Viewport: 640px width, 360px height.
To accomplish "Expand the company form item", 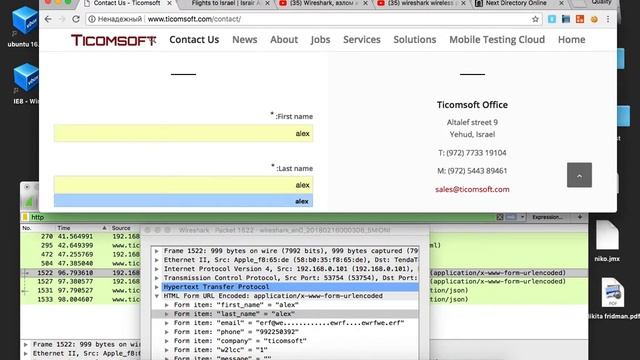I will coord(167,341).
